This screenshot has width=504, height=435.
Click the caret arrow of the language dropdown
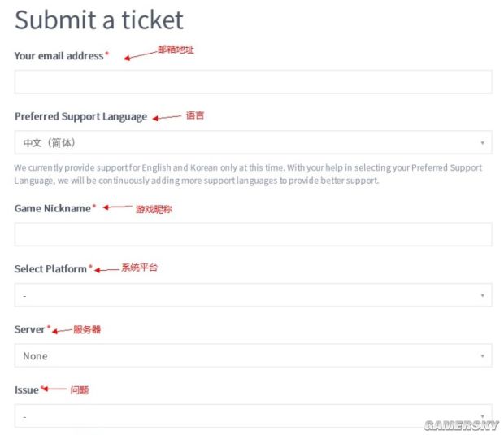coord(482,143)
